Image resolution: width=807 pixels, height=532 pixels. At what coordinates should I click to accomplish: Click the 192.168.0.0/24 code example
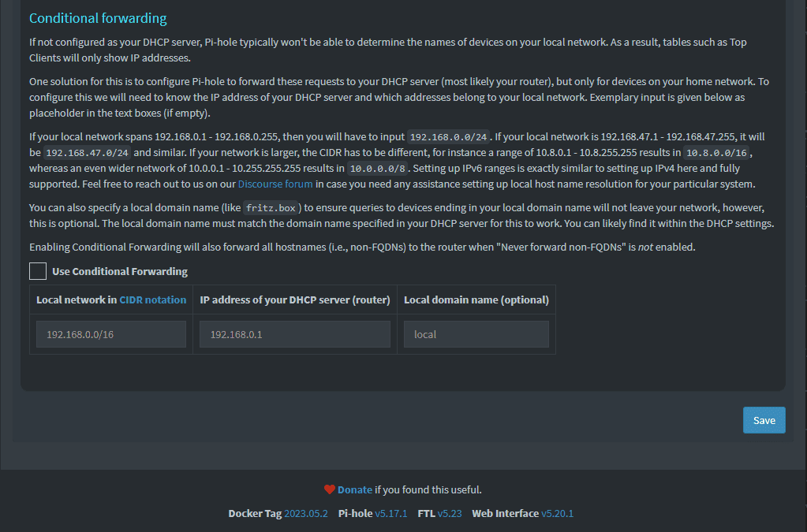click(x=448, y=136)
